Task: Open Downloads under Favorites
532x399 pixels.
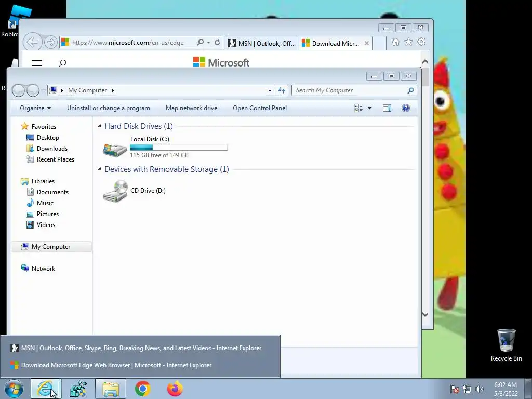Action: [52, 148]
